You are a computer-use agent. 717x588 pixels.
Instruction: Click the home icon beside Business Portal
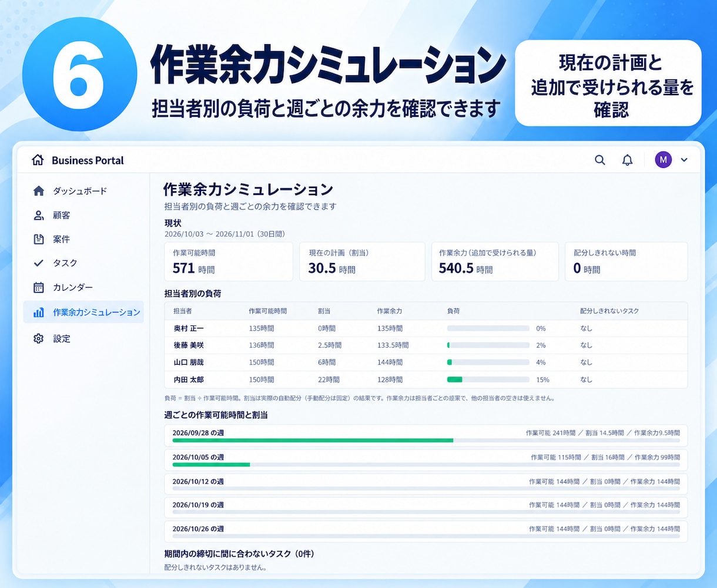38,160
